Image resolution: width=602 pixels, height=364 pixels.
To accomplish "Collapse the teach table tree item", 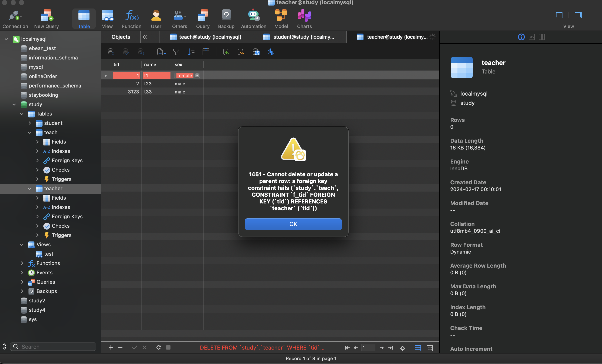I will point(30,133).
